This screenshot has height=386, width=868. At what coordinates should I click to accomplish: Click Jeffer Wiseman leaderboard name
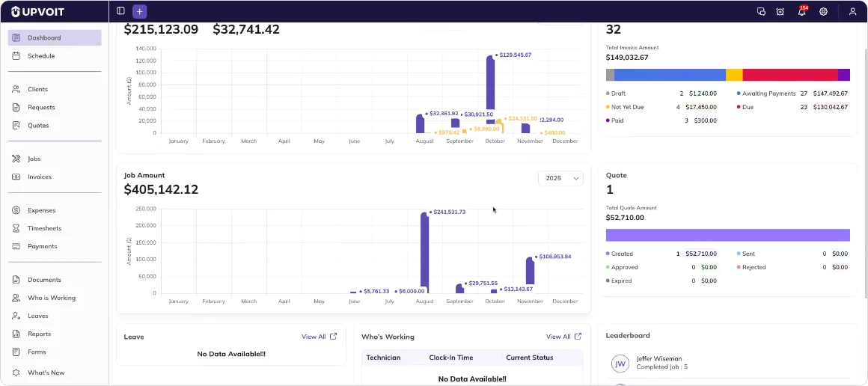tap(659, 359)
